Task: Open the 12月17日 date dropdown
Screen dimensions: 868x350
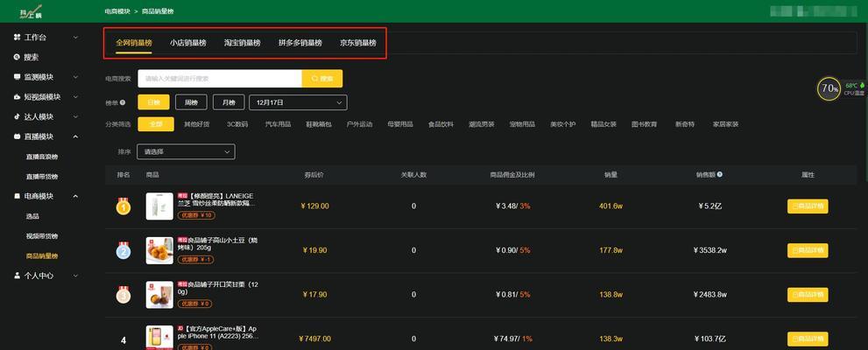Action: point(298,102)
